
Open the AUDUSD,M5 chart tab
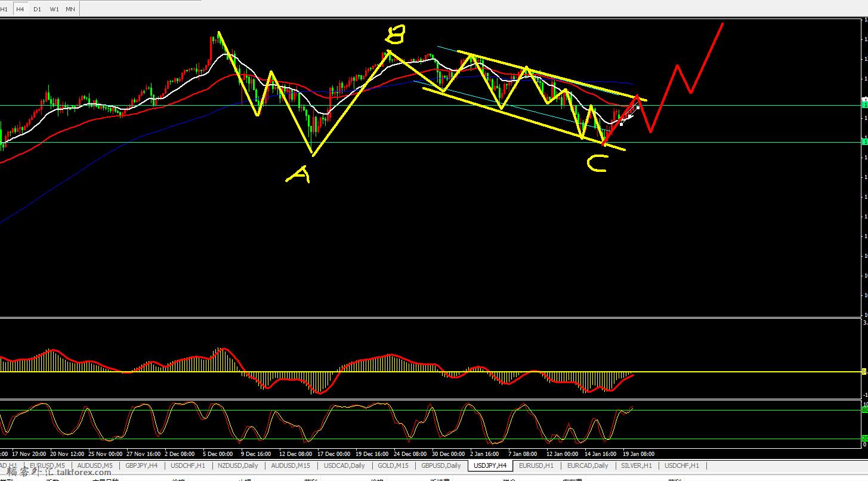pos(95,465)
